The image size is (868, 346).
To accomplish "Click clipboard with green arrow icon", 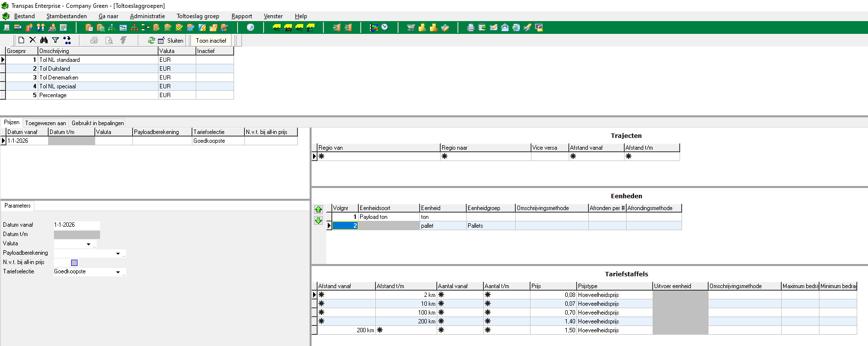I will pos(157,27).
